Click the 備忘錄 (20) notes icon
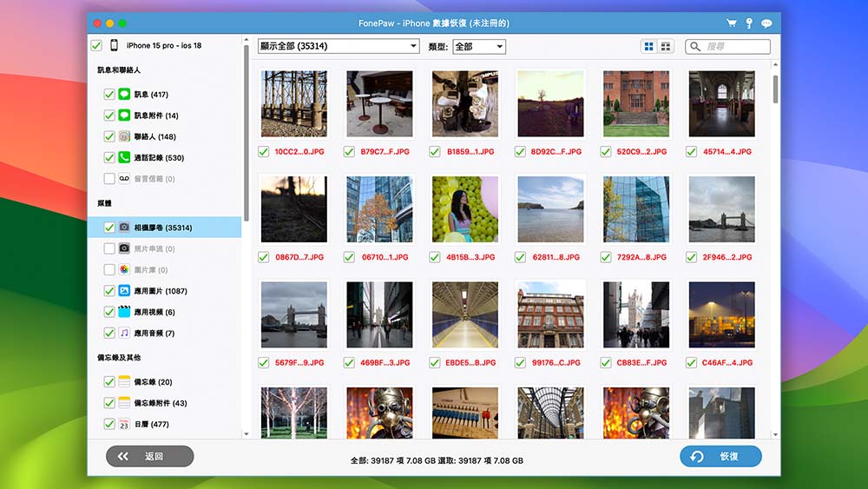 click(x=124, y=381)
